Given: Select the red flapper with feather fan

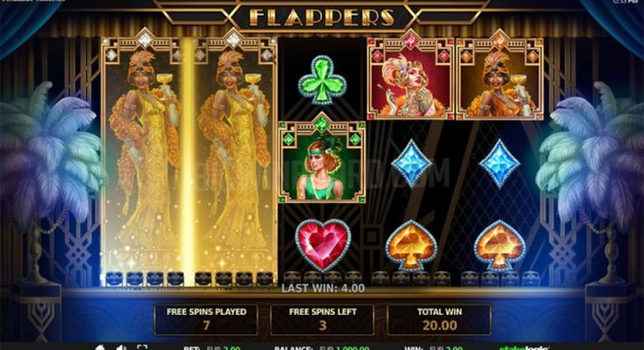Looking at the screenshot, I should (x=410, y=77).
